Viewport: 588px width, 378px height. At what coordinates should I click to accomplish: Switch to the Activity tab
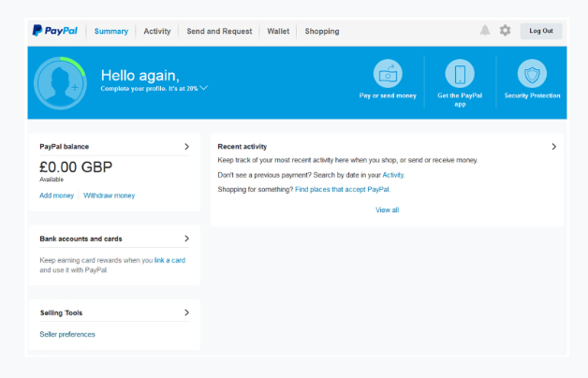tap(157, 31)
